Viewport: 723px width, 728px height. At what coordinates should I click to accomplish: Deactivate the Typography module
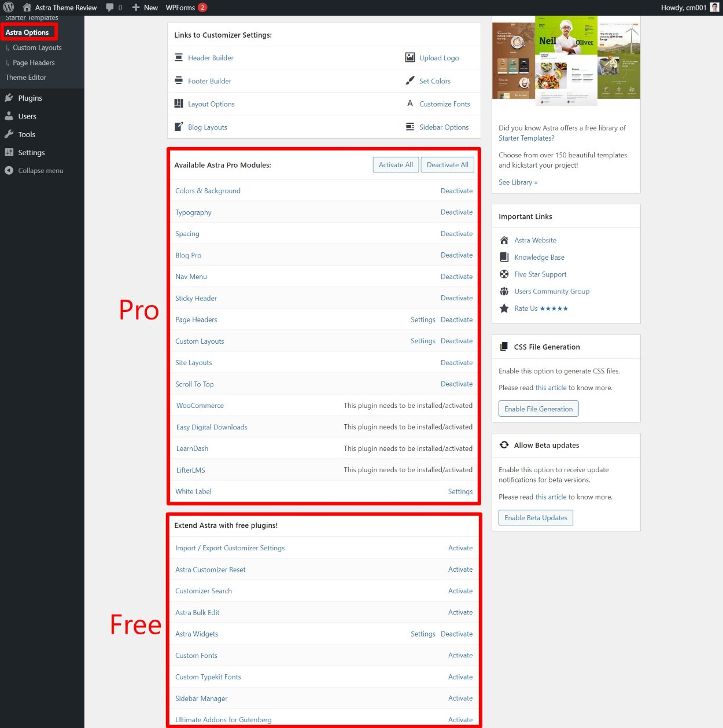click(456, 212)
